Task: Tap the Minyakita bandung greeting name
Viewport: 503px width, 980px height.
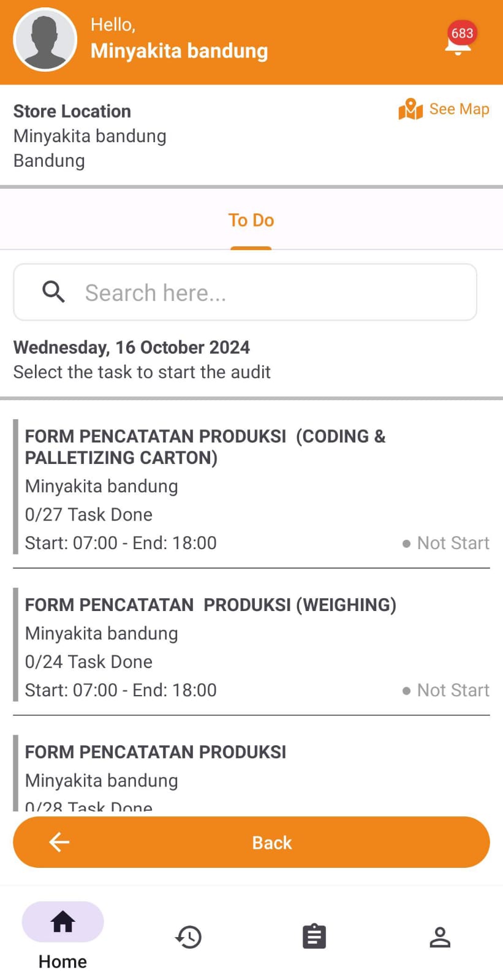Action: point(179,51)
